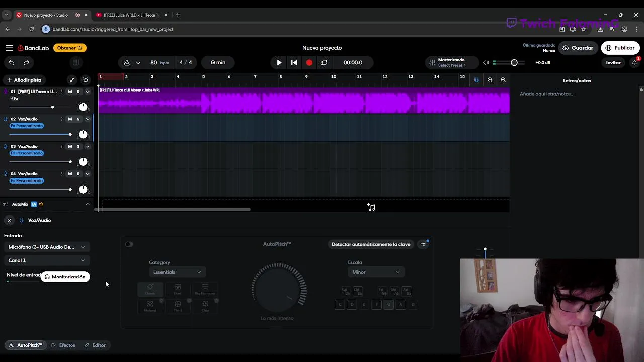Open the notifications bell
Image resolution: width=644 pixels, height=362 pixels.
coord(635,62)
